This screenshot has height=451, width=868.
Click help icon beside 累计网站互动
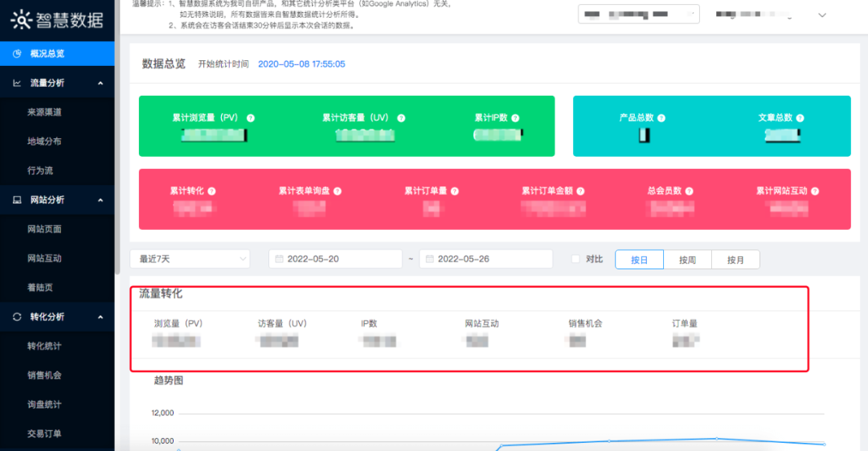point(815,191)
